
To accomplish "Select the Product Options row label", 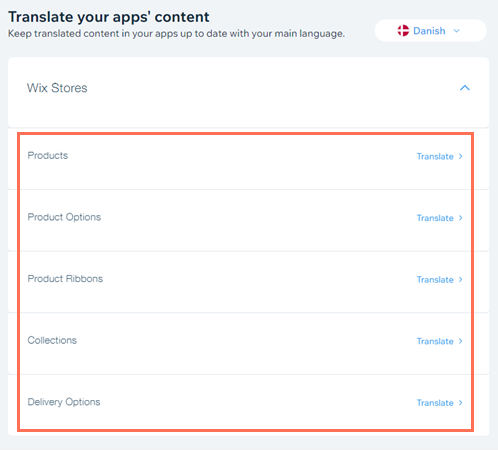I will pos(64,217).
